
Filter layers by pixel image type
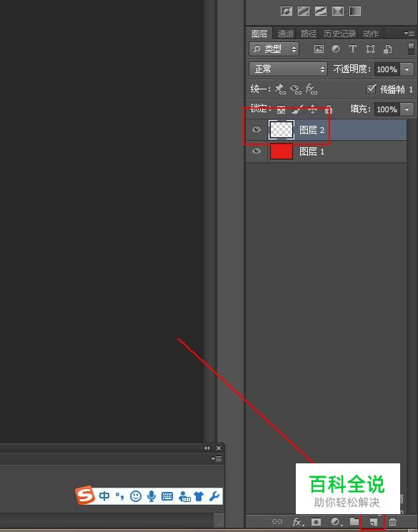tap(319, 49)
